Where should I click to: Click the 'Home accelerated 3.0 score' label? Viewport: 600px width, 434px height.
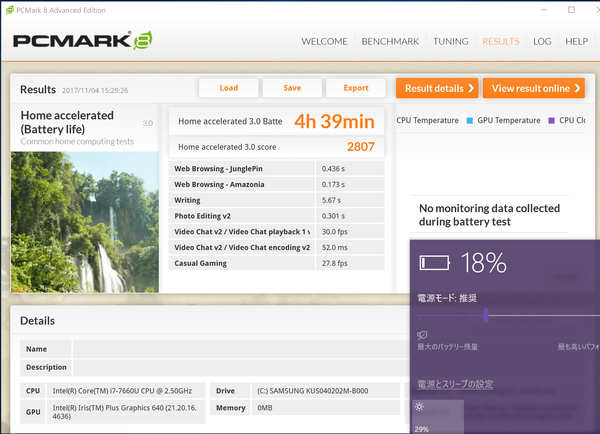227,147
